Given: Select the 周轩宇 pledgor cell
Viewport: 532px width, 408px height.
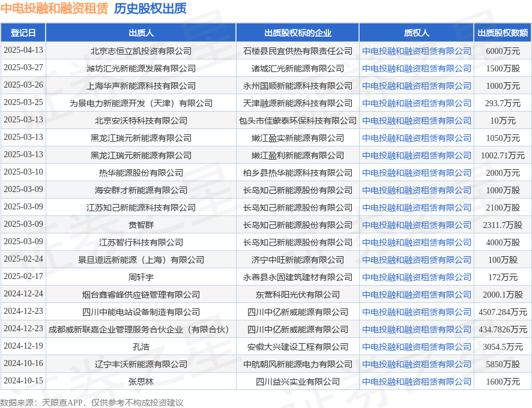Looking at the screenshot, I should pyautogui.click(x=141, y=277).
